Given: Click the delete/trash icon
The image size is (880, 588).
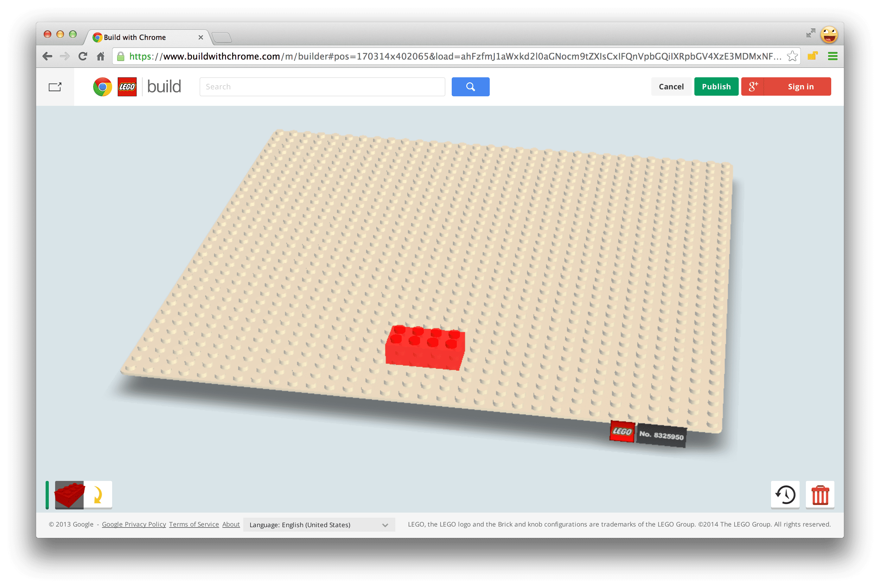Looking at the screenshot, I should click(820, 495).
